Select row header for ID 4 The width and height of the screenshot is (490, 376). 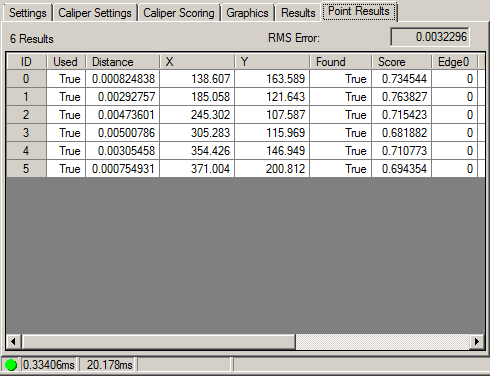(x=26, y=151)
